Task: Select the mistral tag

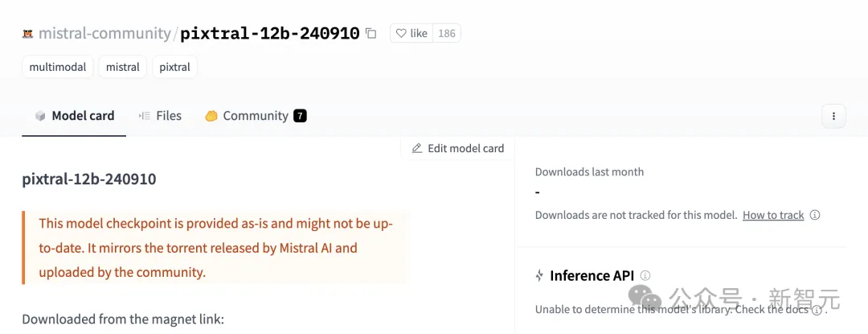Action: (123, 67)
